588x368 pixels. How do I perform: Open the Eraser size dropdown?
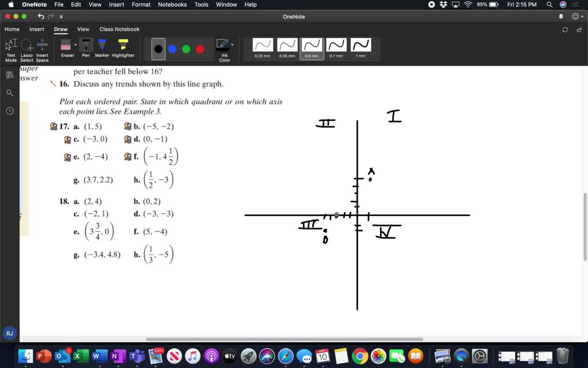pos(75,44)
